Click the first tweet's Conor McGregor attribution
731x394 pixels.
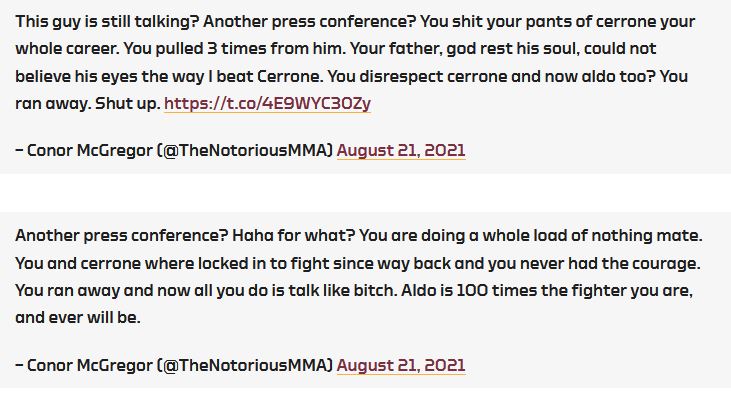pos(90,151)
